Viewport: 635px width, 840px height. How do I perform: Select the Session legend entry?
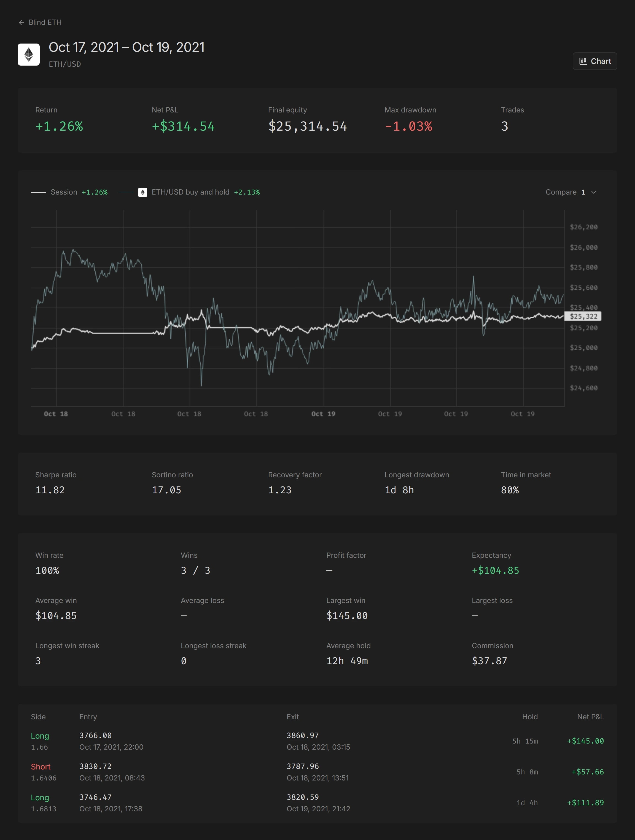click(x=69, y=192)
